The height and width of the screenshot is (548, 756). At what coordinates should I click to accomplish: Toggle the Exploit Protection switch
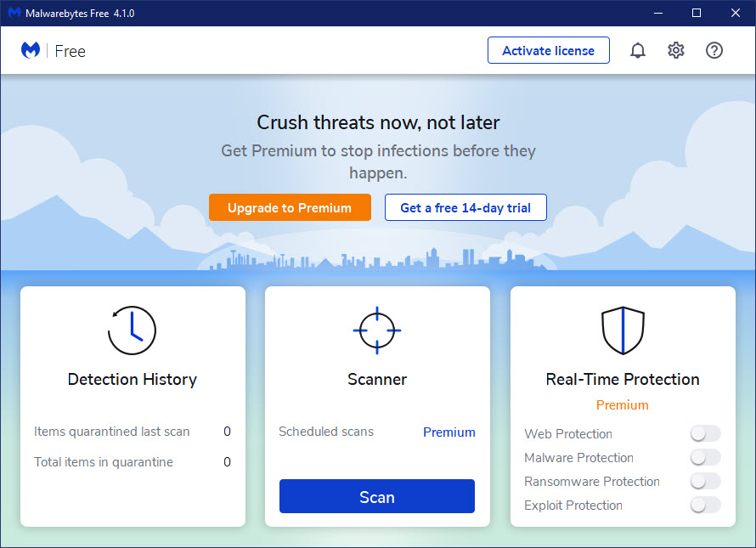click(x=705, y=506)
